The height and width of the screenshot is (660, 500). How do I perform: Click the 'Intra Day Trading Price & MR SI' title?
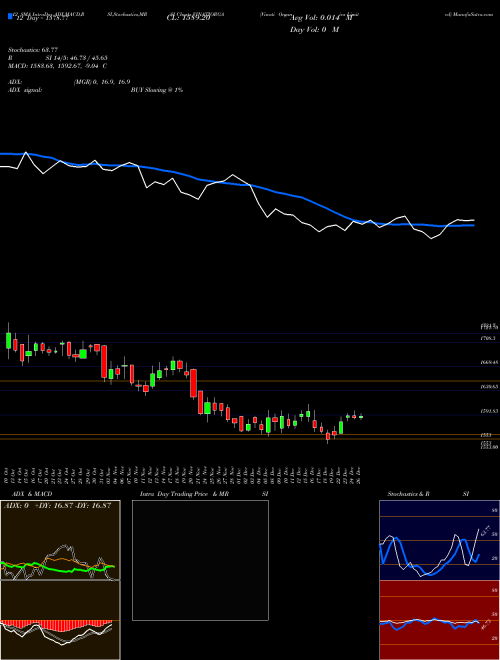point(204,494)
